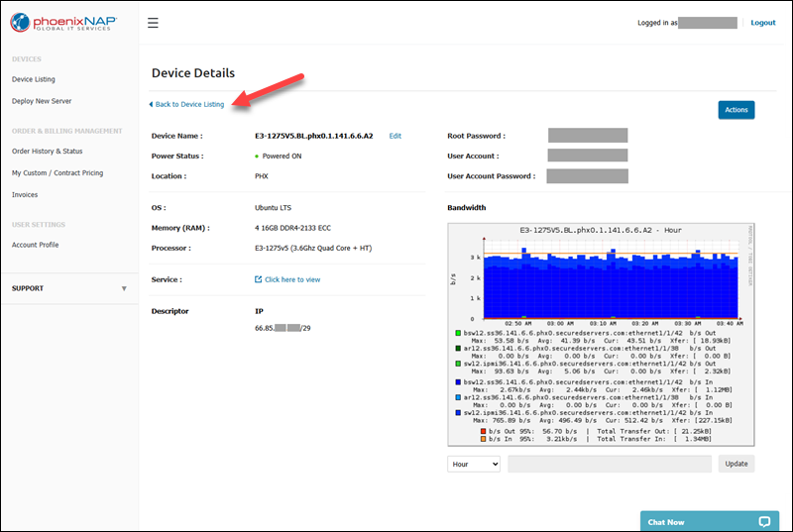This screenshot has width=793, height=532.
Task: Click the Ubuntu LTS OS value
Action: (x=274, y=208)
